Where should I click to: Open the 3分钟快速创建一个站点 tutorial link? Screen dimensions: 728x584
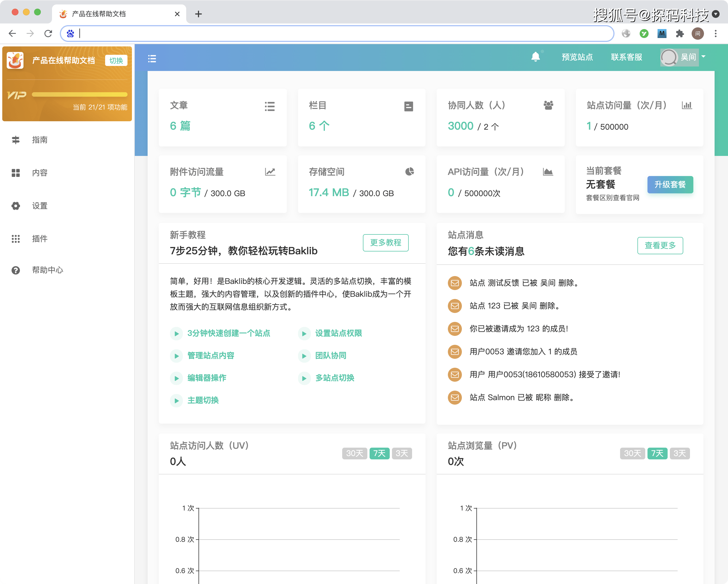point(229,333)
